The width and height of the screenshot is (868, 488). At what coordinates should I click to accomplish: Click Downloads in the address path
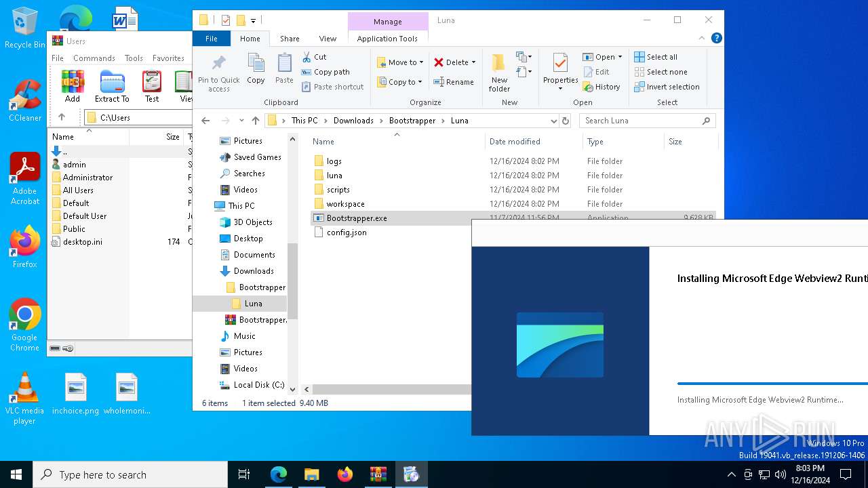353,121
